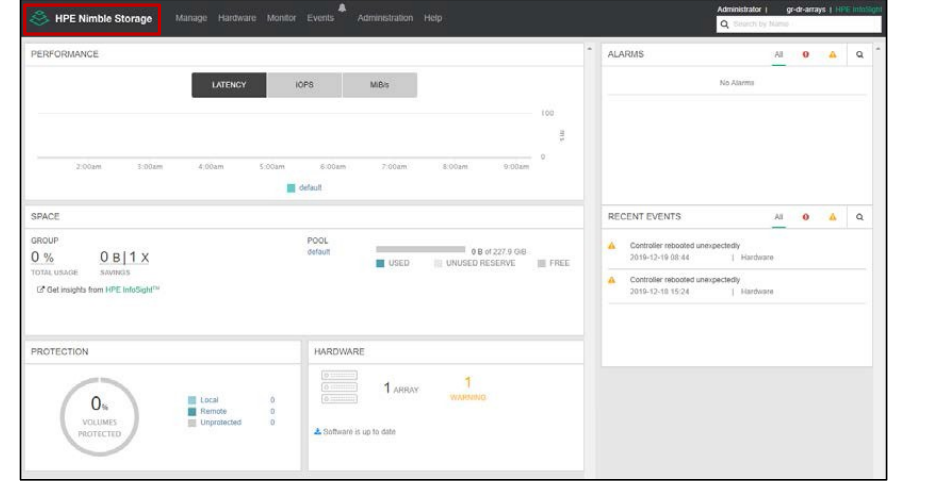Open the 1 WARNING hardware status

click(x=467, y=389)
